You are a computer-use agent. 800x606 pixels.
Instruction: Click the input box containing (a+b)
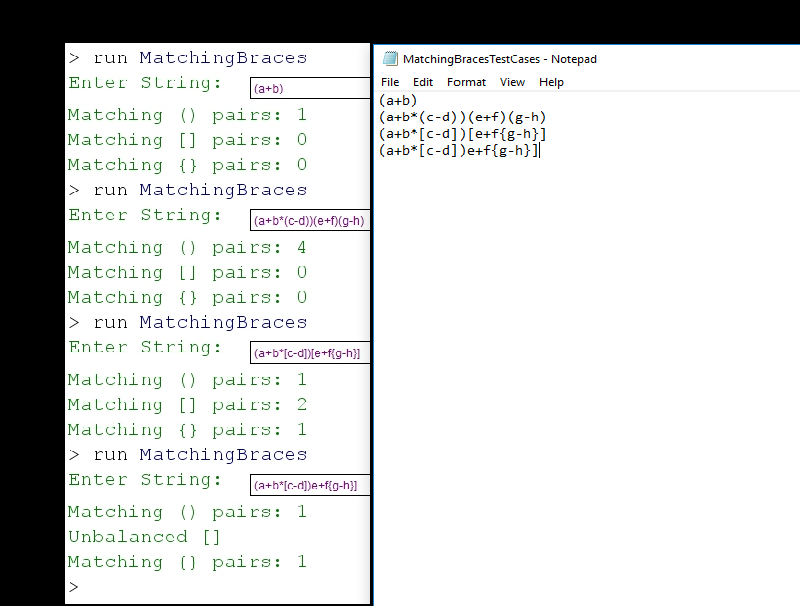click(308, 88)
